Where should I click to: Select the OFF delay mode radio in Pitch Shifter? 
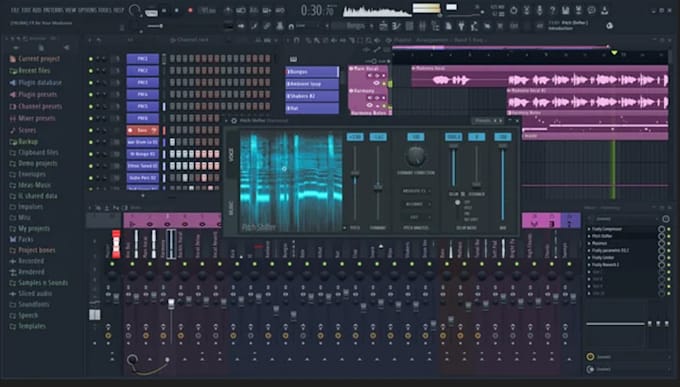click(x=458, y=202)
